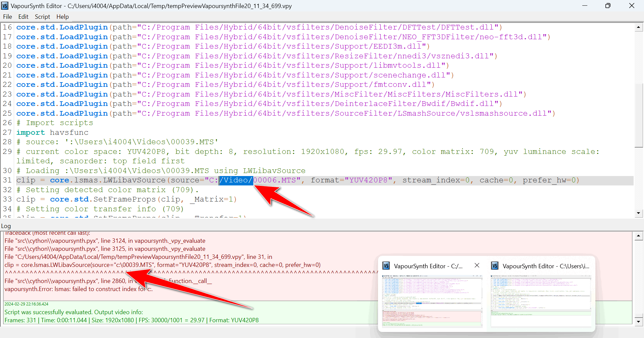Screen dimensions: 644x338
Task: Open the Script menu
Action: (x=42, y=17)
